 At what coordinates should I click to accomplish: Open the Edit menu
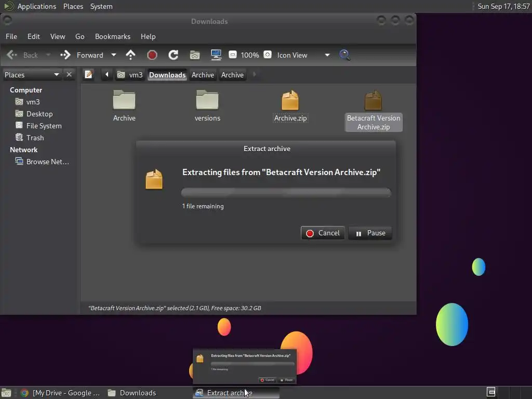(34, 36)
